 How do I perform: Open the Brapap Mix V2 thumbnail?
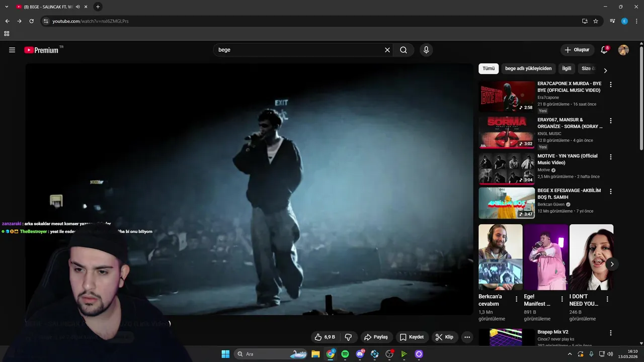pos(507,337)
